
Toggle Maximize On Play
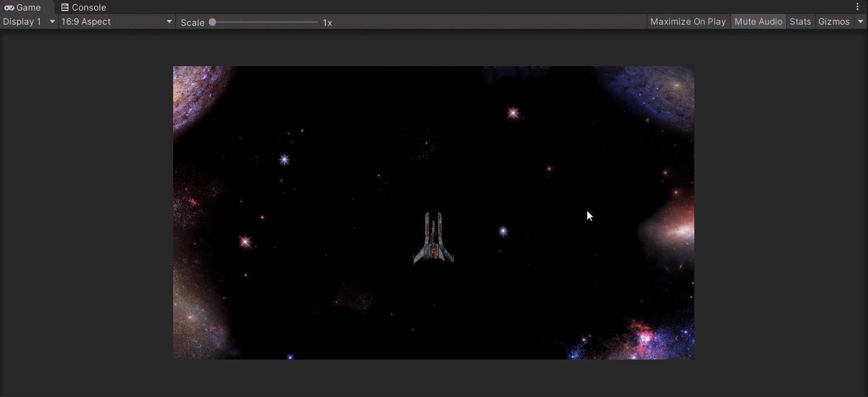coord(688,22)
